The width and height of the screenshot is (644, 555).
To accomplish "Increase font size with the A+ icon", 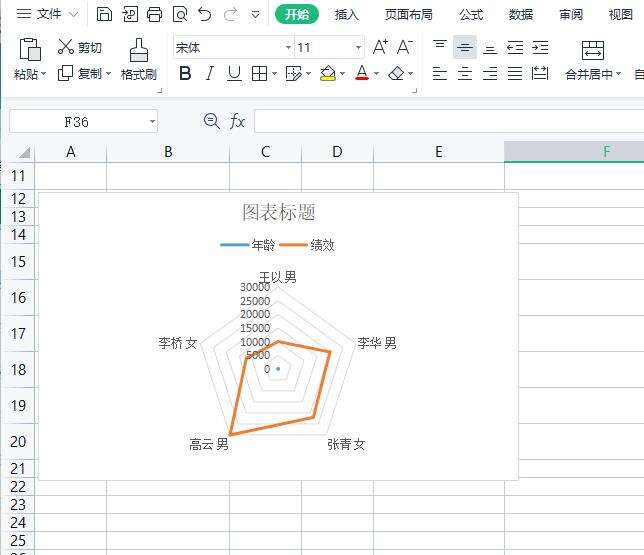I will point(380,47).
